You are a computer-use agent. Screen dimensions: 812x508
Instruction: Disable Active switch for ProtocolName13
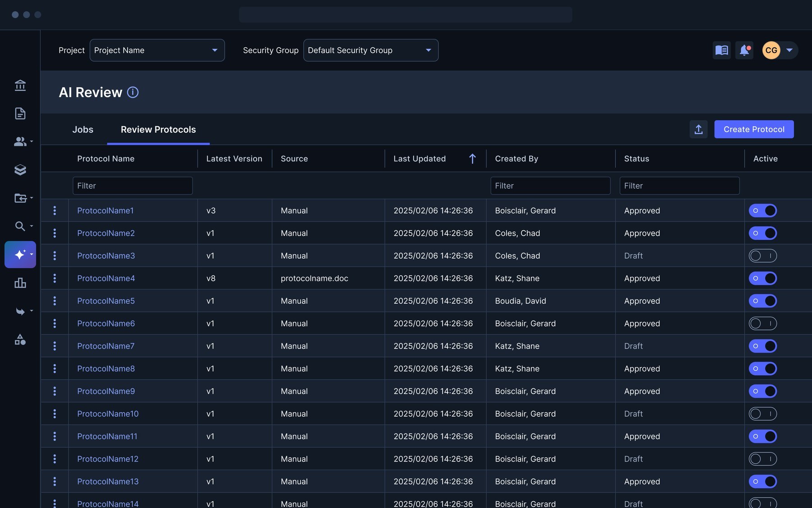(x=763, y=481)
